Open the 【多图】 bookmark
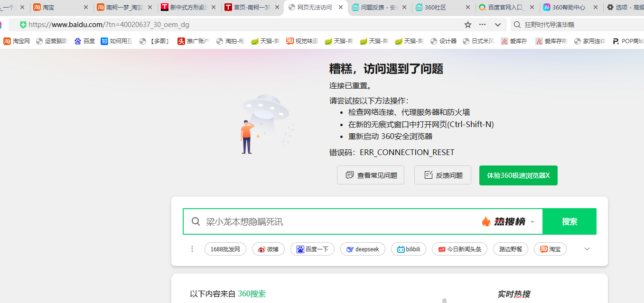 [x=155, y=41]
